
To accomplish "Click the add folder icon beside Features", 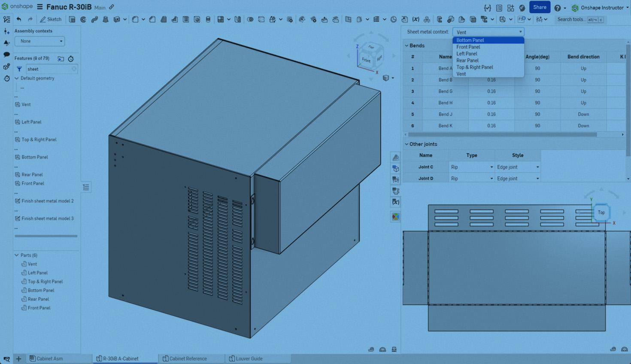I will pyautogui.click(x=61, y=59).
